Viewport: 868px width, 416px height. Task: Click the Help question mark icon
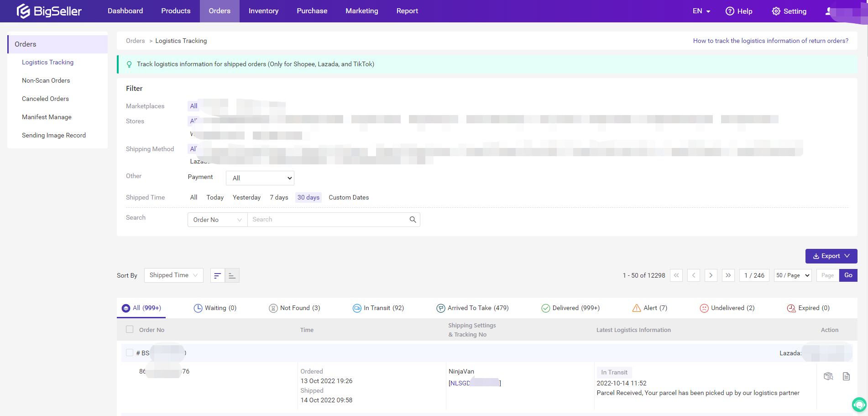tap(730, 11)
